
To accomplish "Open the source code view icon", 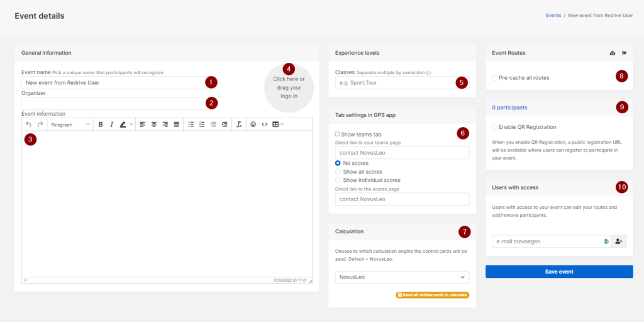I will tap(265, 125).
